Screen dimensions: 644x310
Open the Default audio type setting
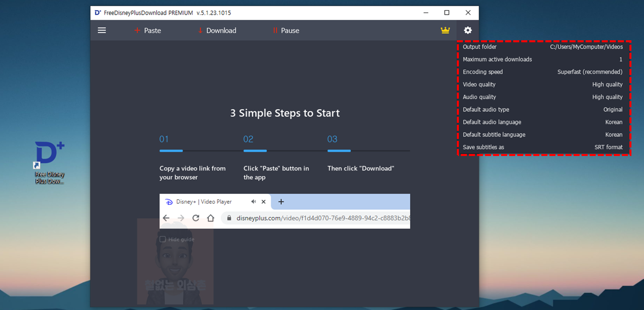(543, 110)
